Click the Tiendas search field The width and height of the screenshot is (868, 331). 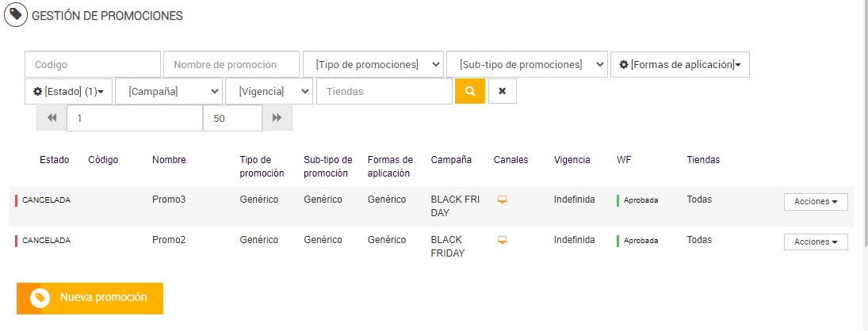point(384,91)
